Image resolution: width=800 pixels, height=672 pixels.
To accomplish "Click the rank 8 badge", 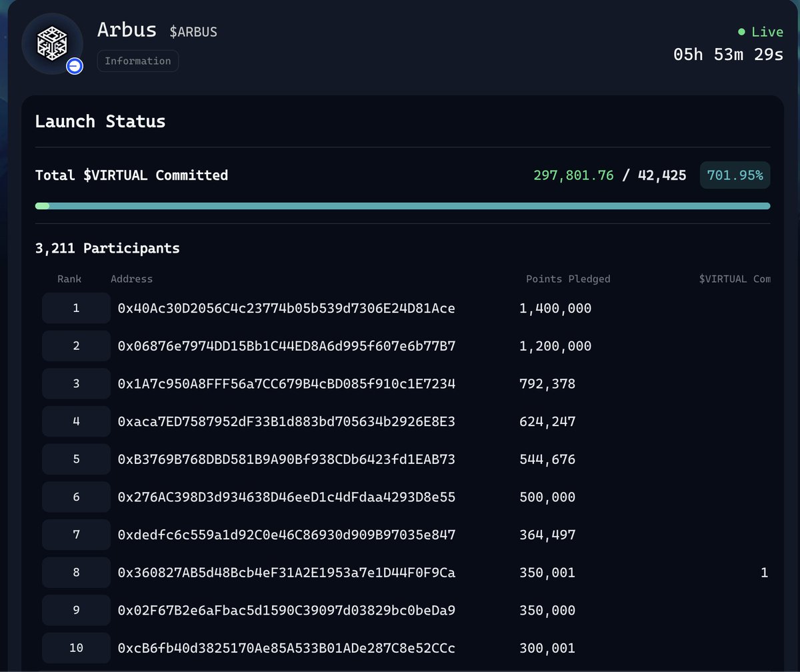I will point(76,572).
